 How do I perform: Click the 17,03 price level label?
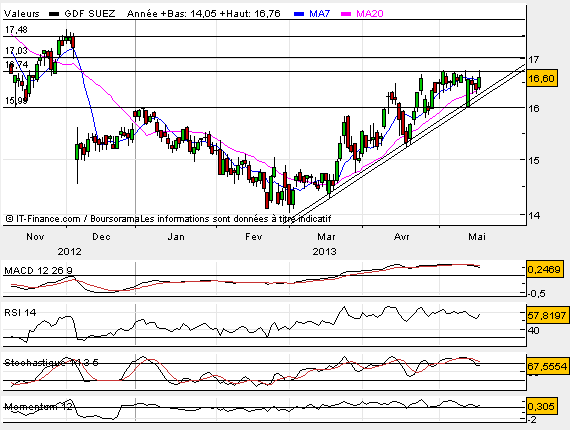16,51
